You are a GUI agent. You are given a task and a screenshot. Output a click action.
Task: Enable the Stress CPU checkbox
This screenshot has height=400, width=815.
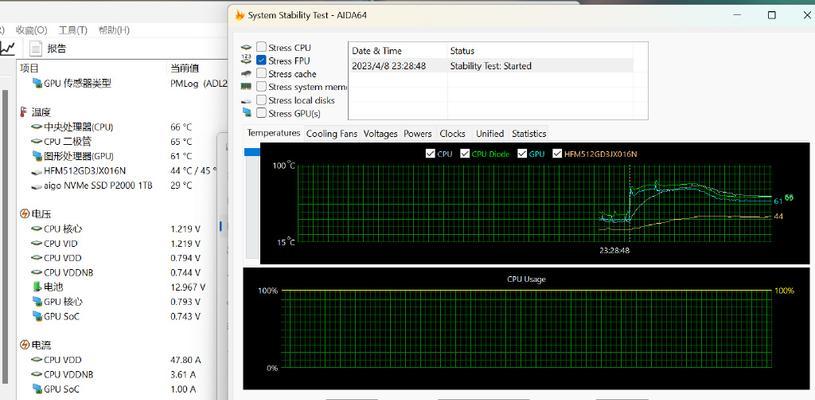261,47
